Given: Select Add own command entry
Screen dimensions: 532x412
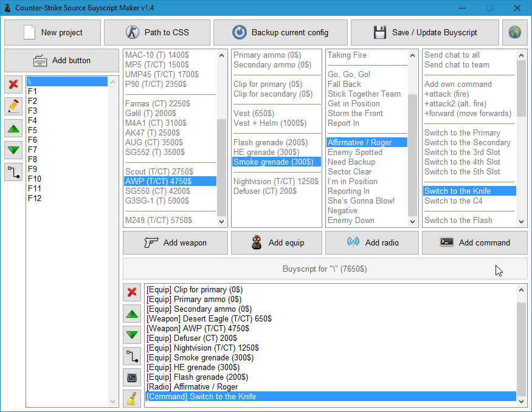Looking at the screenshot, I should pyautogui.click(x=470, y=84).
